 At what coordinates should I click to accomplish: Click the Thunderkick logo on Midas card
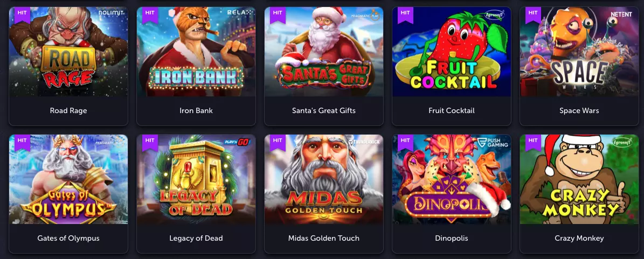(364, 142)
